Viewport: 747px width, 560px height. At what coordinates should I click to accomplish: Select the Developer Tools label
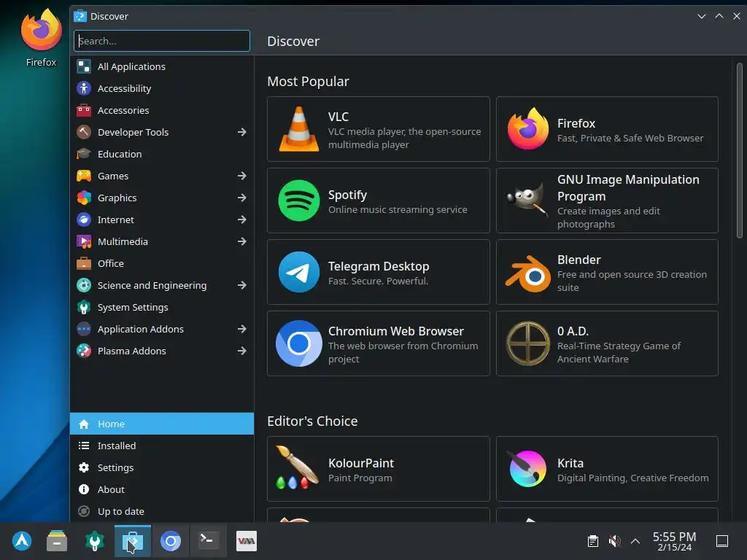[133, 132]
